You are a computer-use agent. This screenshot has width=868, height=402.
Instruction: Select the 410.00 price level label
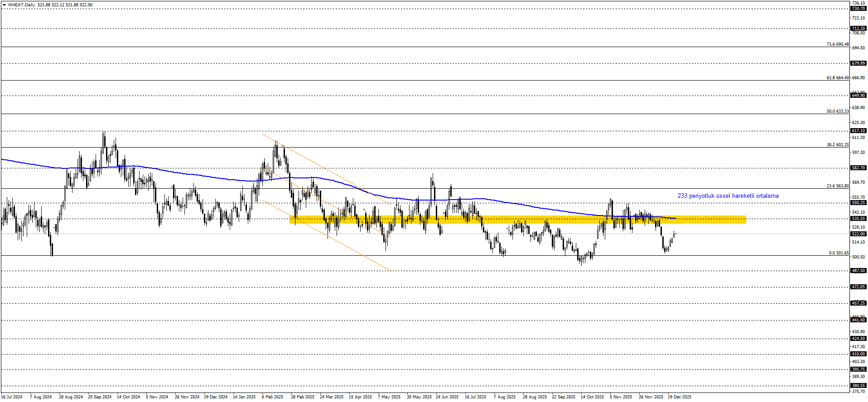point(858,354)
